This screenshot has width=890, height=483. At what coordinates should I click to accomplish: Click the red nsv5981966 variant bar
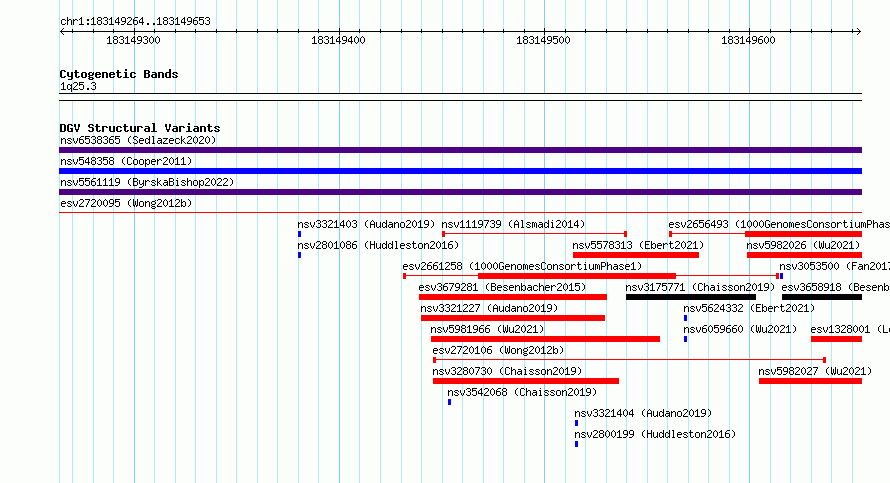click(x=545, y=339)
